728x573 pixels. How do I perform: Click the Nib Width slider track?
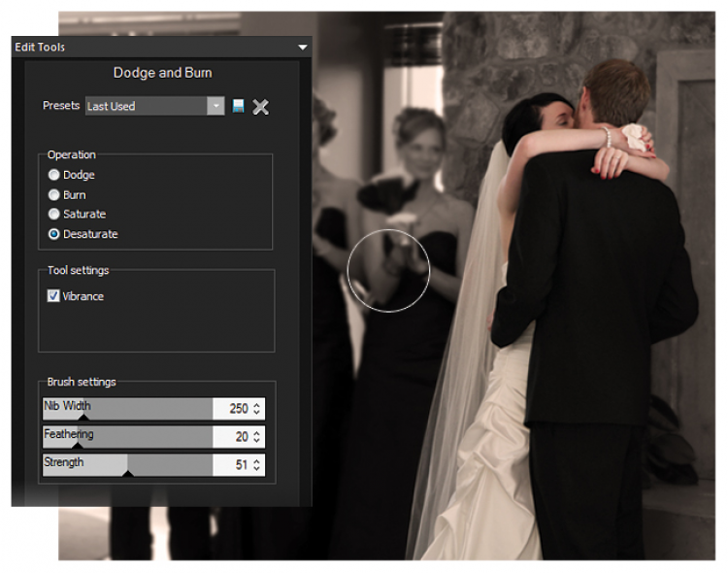click(128, 409)
